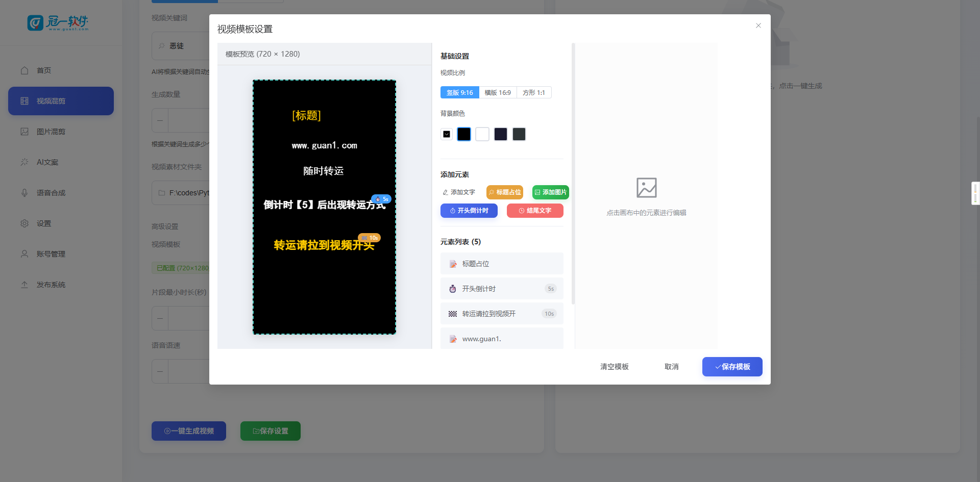Viewport: 980px width, 482px height.
Task: Click the stopwatch icon beside 开头倒计时 list item
Action: 453,289
